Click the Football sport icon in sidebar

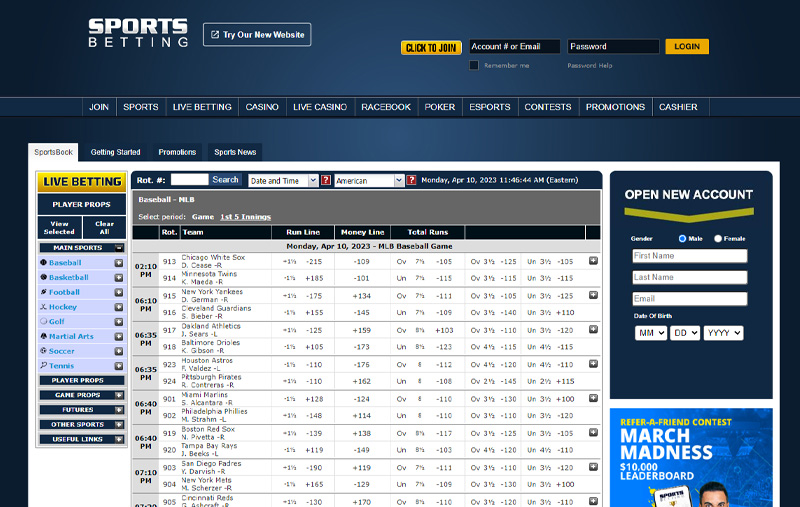[x=43, y=292]
